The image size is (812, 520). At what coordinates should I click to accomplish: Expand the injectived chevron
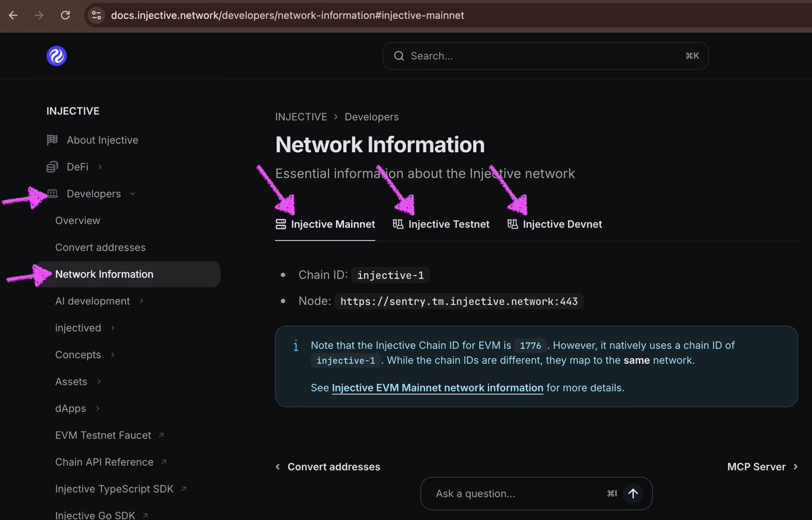click(112, 328)
